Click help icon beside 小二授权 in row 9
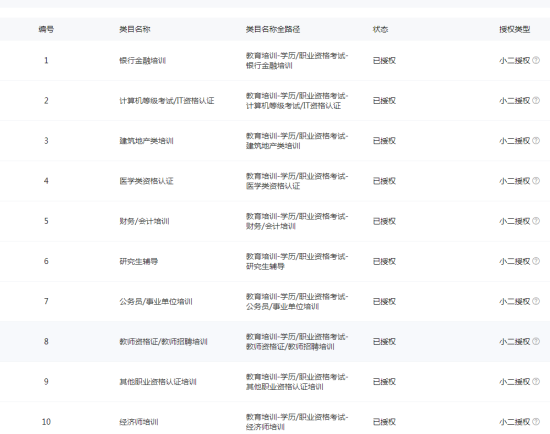 (536, 381)
